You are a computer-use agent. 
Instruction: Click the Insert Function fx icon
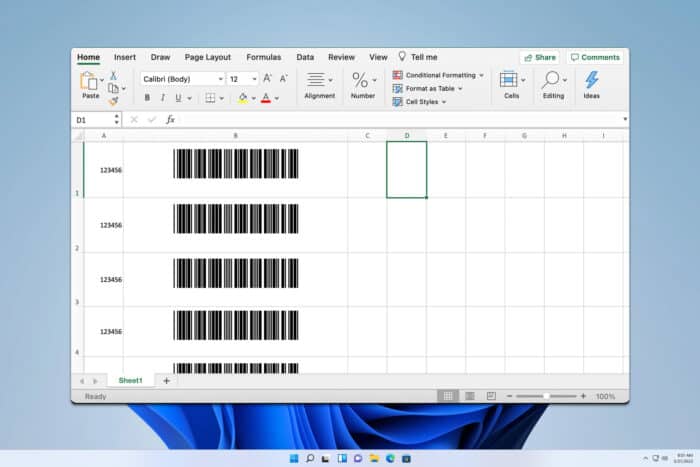click(170, 119)
